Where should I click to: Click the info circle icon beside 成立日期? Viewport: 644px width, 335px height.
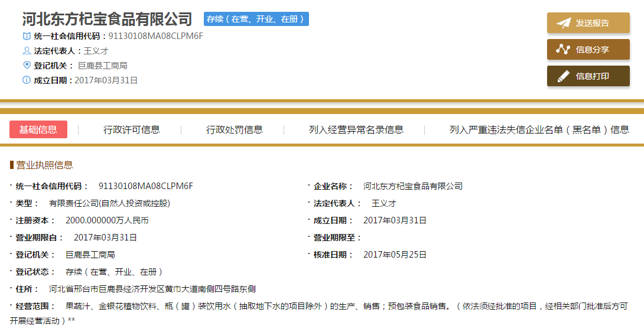pos(27,80)
